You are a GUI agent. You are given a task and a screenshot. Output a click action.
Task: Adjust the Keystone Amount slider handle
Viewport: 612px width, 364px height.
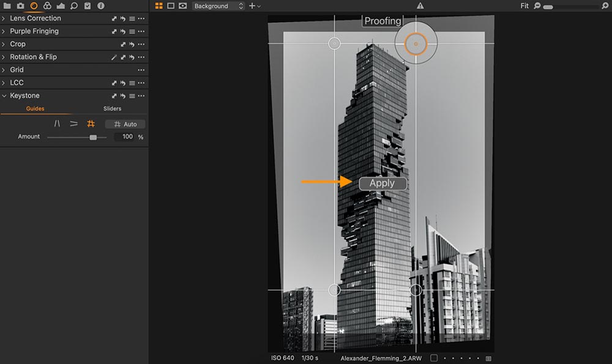click(93, 137)
